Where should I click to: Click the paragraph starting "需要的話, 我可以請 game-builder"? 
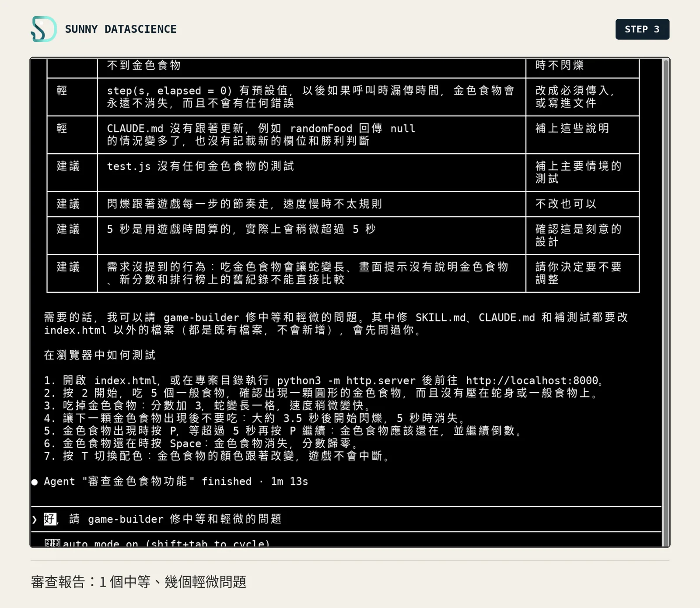[336, 323]
